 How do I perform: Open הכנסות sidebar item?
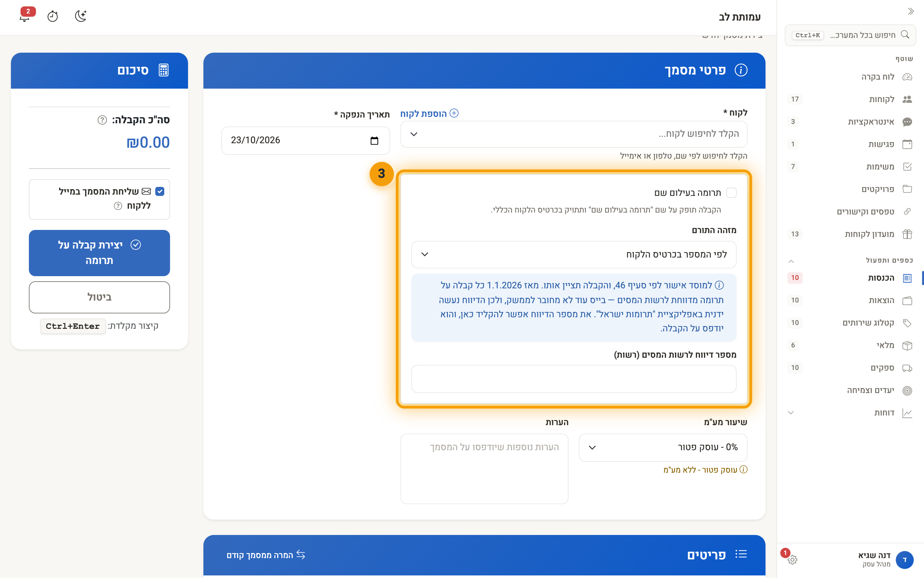(850, 278)
